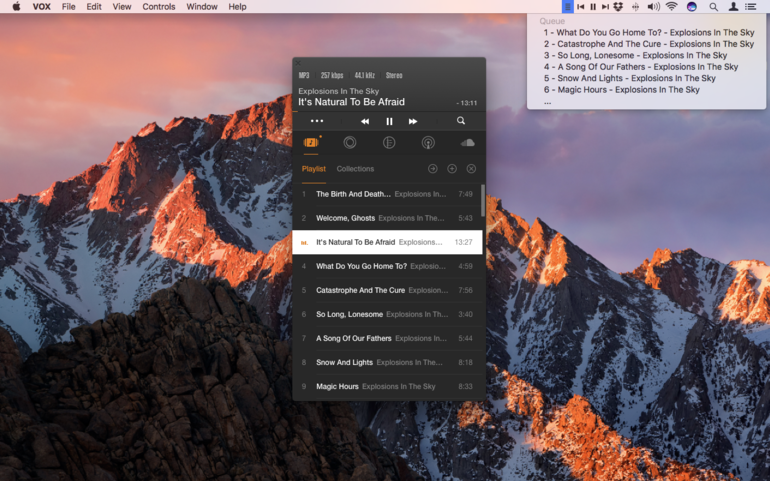The width and height of the screenshot is (770, 481).
Task: Click the playlist scrollbar
Action: (x=483, y=200)
